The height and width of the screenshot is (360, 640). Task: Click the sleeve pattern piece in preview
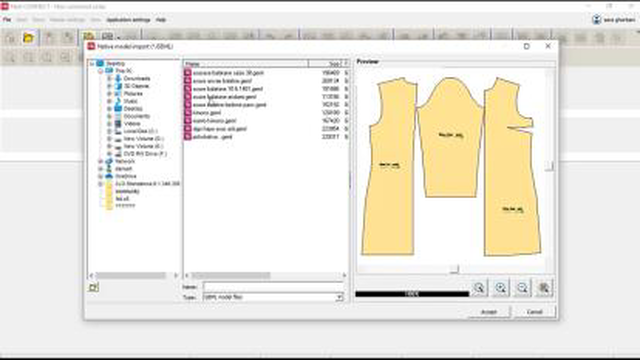point(450,137)
